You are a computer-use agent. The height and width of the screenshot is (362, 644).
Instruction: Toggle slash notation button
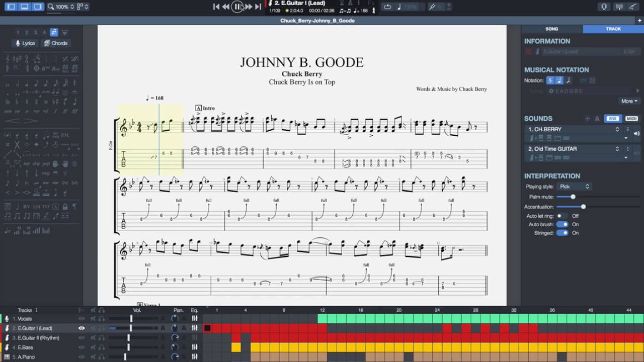pos(568,80)
